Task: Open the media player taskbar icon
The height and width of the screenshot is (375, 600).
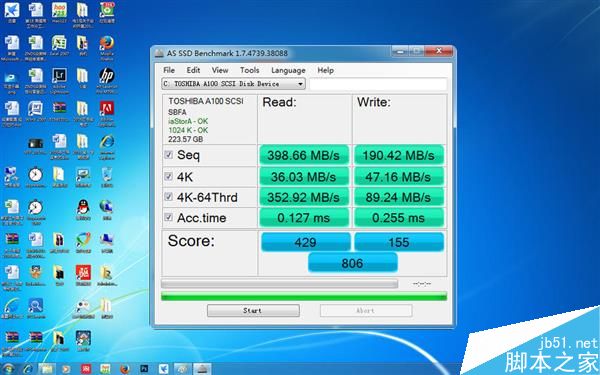Action: [66, 369]
